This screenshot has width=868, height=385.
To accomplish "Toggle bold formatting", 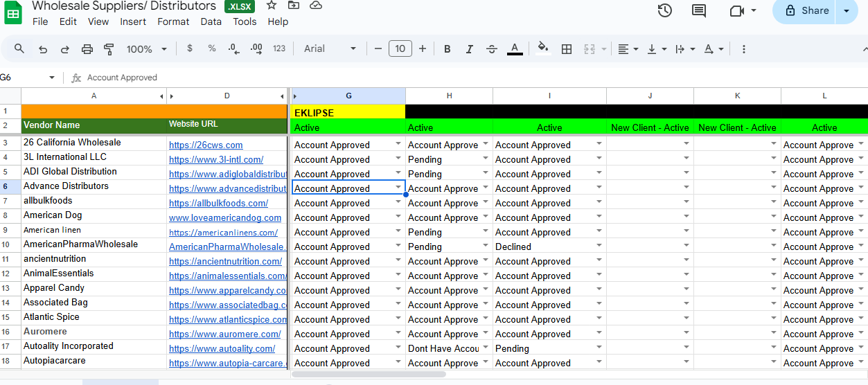I will (448, 48).
